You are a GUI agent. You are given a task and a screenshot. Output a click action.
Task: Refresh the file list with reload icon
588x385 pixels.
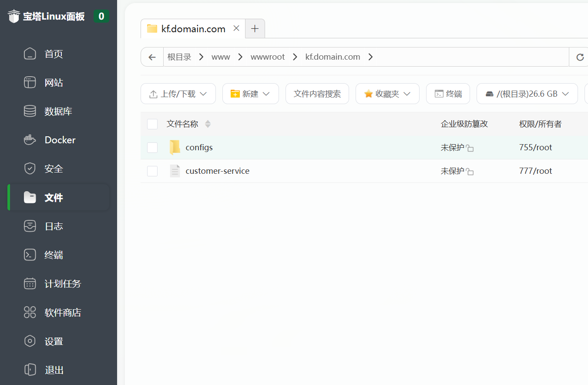pos(580,57)
